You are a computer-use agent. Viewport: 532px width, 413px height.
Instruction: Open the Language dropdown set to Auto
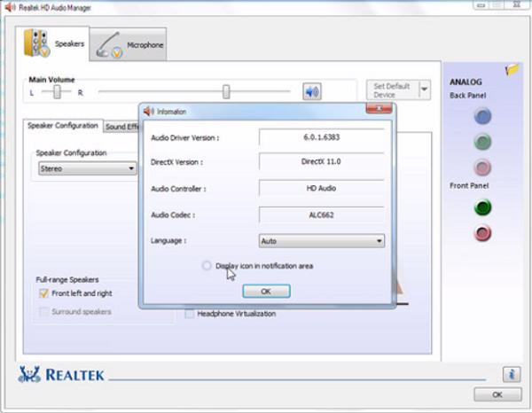click(321, 240)
